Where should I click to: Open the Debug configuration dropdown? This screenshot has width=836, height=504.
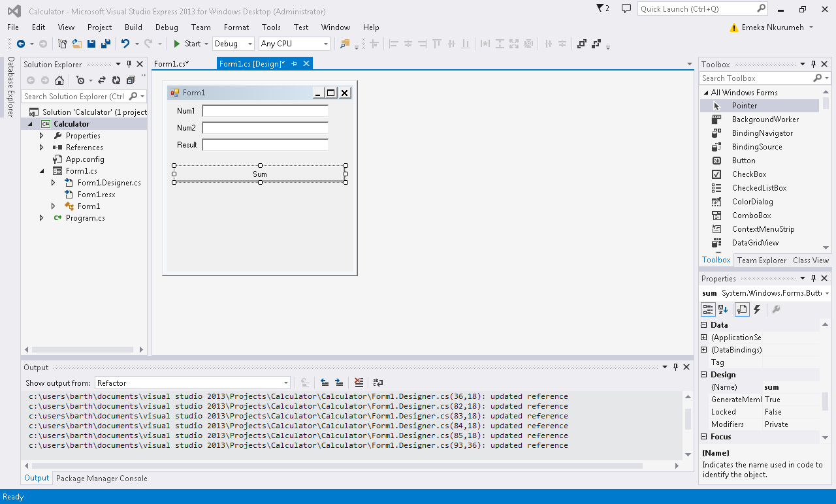click(233, 44)
